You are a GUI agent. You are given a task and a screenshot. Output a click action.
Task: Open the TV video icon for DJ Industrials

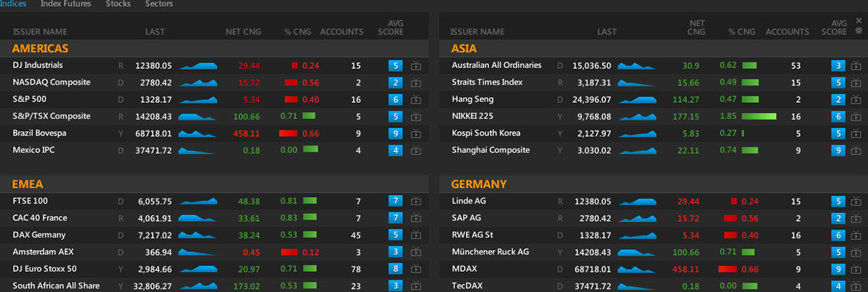416,65
